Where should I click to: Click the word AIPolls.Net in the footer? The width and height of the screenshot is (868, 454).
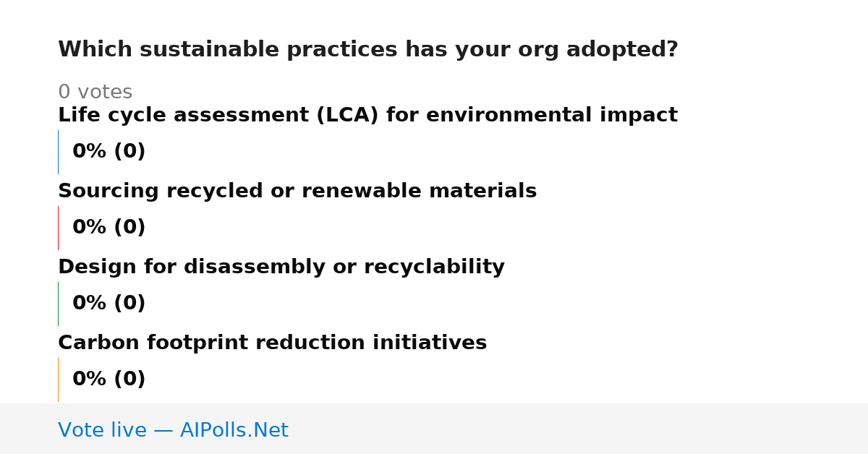click(x=234, y=430)
